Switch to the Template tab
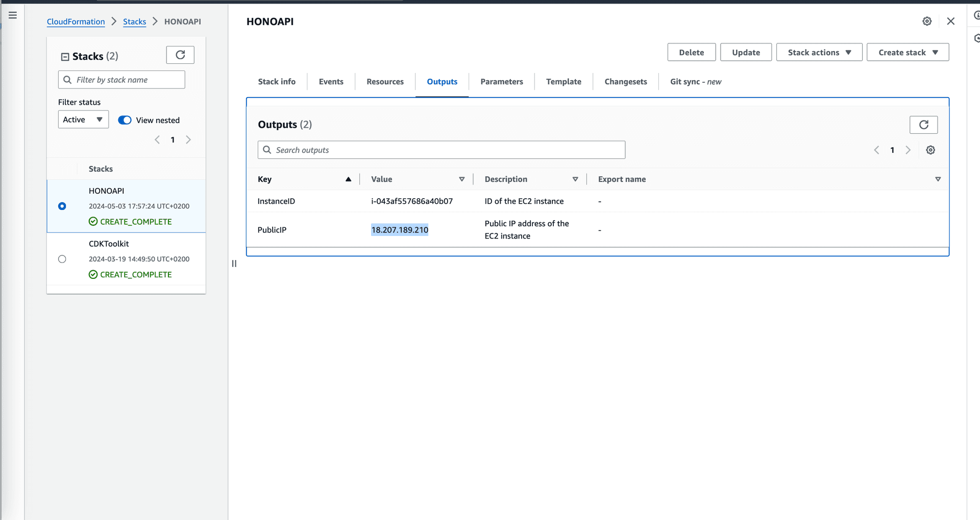This screenshot has height=520, width=980. tap(563, 82)
